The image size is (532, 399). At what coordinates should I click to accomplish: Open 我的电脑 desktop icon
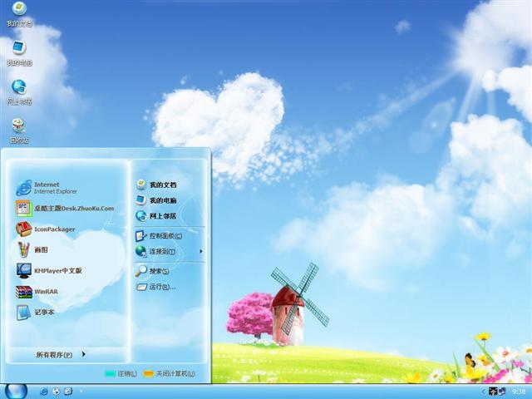[x=19, y=53]
